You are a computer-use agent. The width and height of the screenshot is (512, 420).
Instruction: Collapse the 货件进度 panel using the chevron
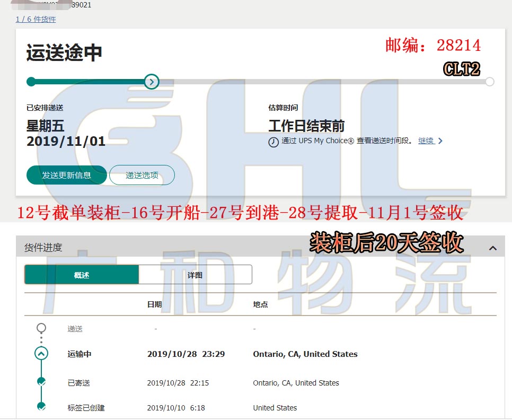[x=492, y=248]
